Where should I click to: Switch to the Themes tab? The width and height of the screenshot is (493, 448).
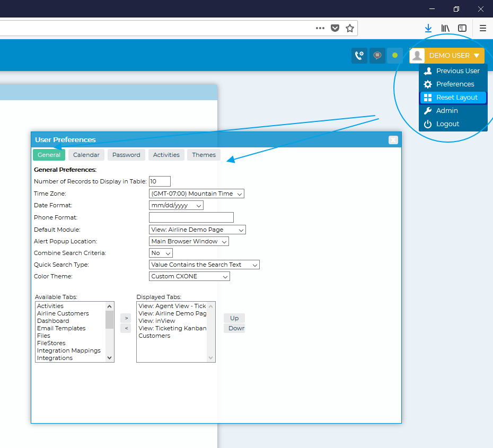pos(204,155)
